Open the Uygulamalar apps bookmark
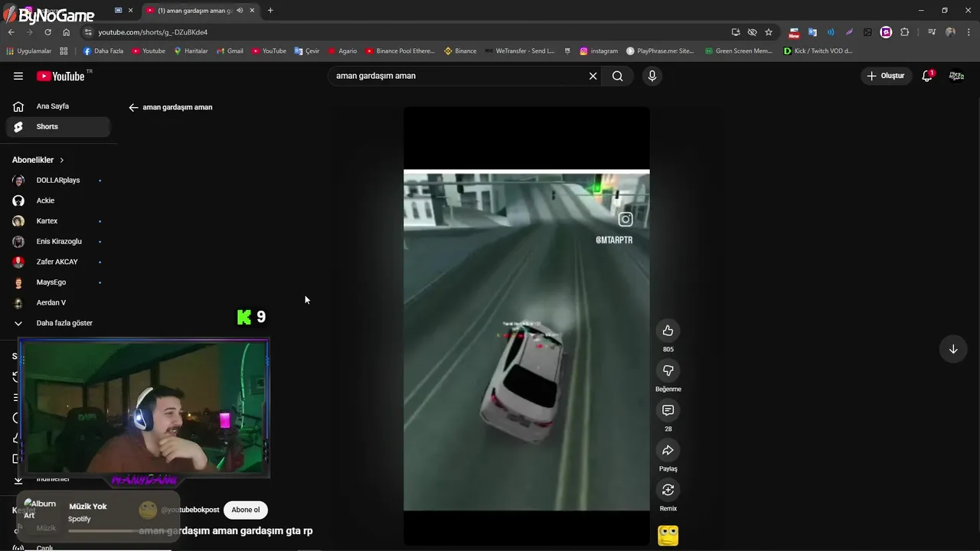 28,51
